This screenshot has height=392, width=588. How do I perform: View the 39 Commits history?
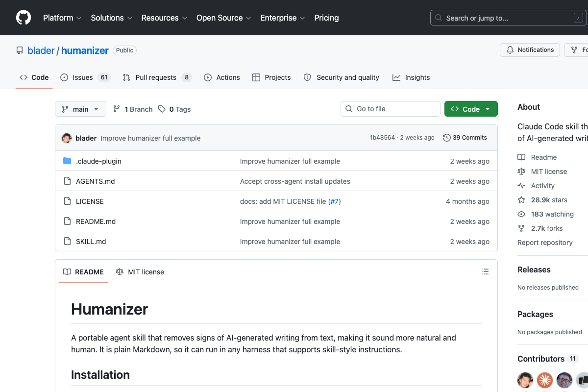click(x=465, y=138)
